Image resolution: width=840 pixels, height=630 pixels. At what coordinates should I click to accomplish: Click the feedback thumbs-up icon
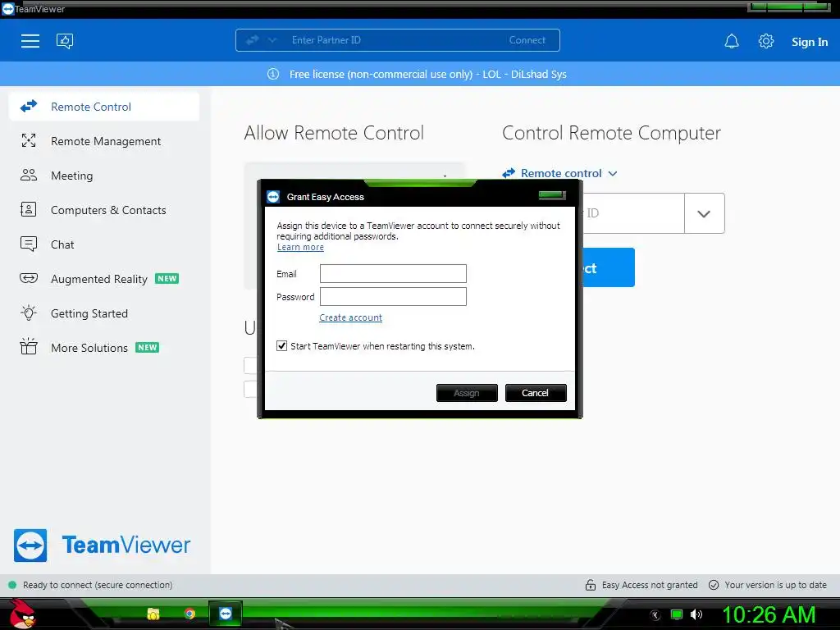click(65, 41)
